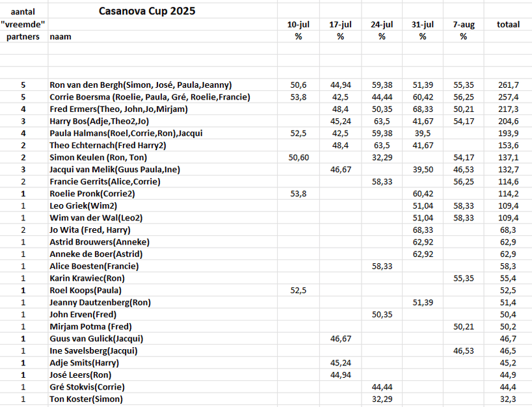Click the total value 137,1
This screenshot has height=407, width=532.
[x=508, y=157]
